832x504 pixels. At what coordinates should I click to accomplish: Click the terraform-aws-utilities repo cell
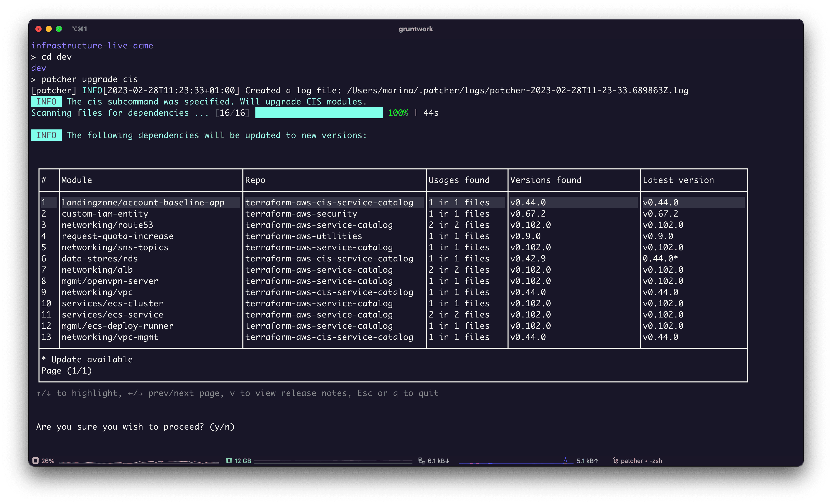(x=304, y=236)
